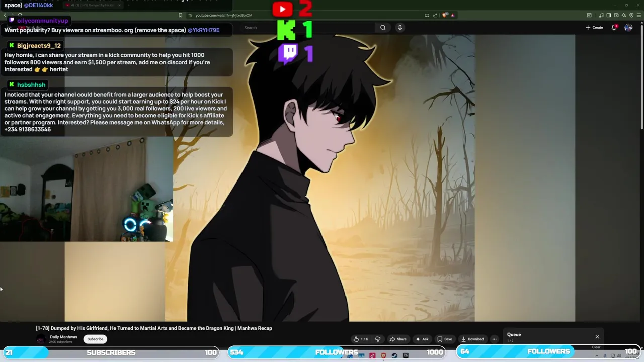Subscribe to Daily Manhwas channel
Screen dimensions: 644x362
(x=95, y=339)
